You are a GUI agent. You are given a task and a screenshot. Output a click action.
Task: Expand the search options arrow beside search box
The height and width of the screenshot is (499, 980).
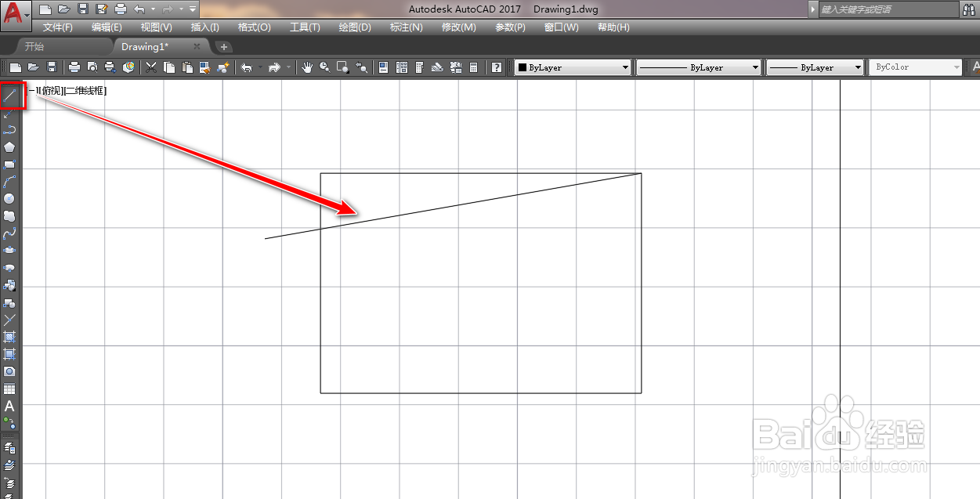(x=813, y=9)
